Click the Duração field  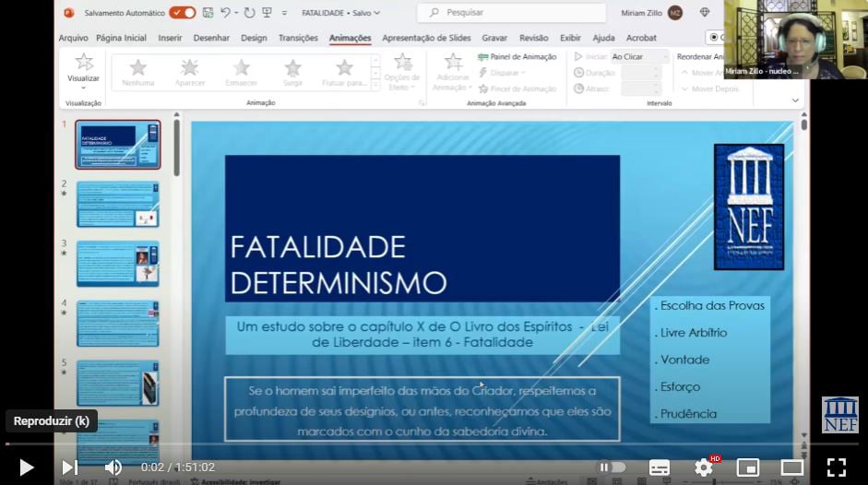tap(640, 73)
